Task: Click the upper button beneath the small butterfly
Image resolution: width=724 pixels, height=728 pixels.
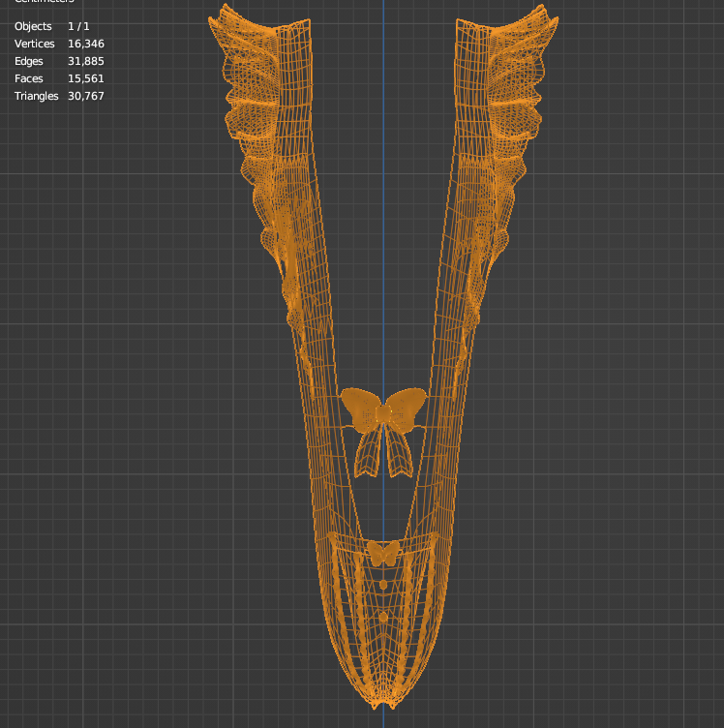Action: [383, 585]
